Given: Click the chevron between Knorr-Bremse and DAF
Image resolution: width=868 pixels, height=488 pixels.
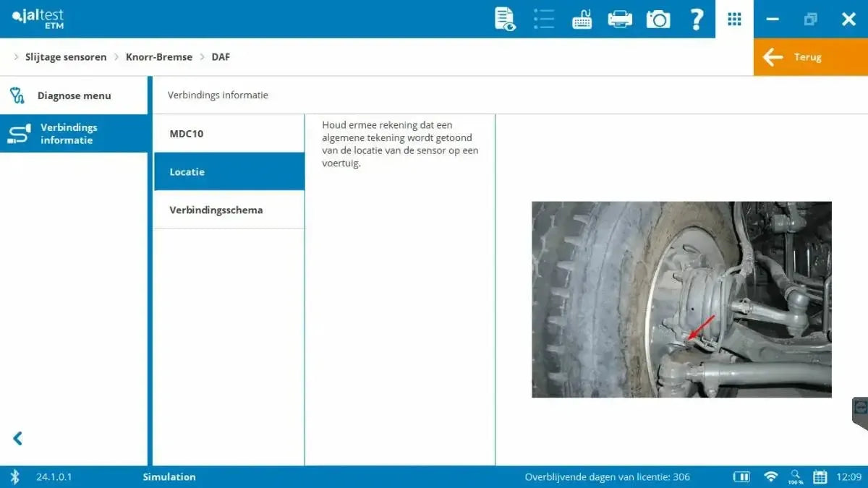Looking at the screenshot, I should 203,56.
